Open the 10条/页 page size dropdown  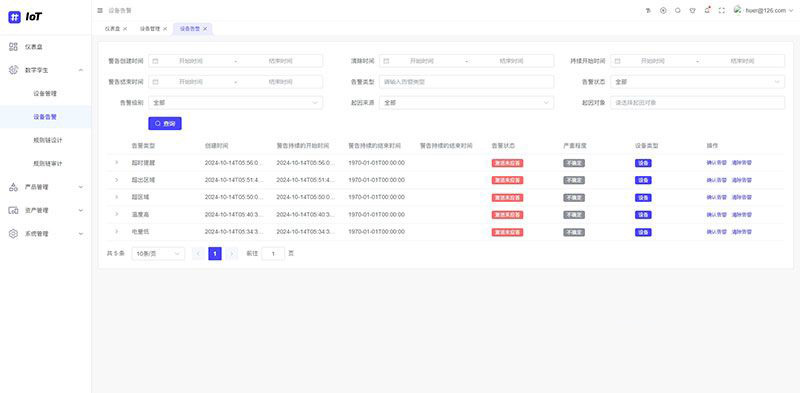(158, 254)
